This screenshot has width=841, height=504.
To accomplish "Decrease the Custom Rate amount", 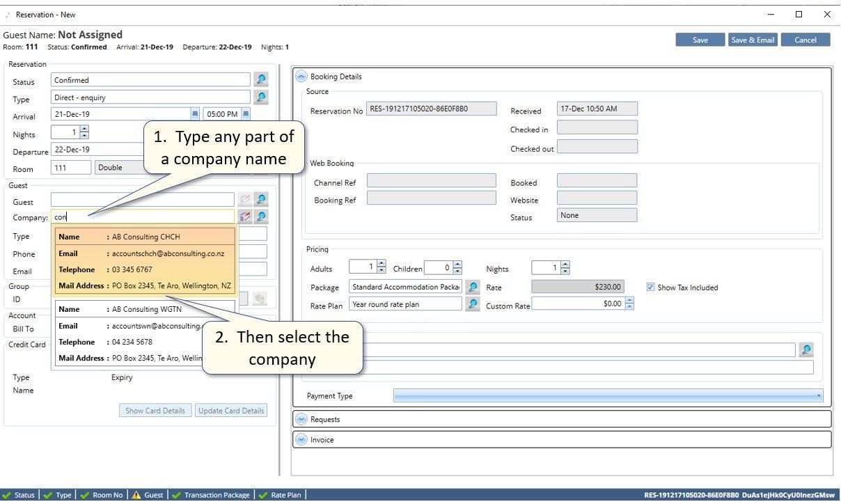I will [x=629, y=307].
